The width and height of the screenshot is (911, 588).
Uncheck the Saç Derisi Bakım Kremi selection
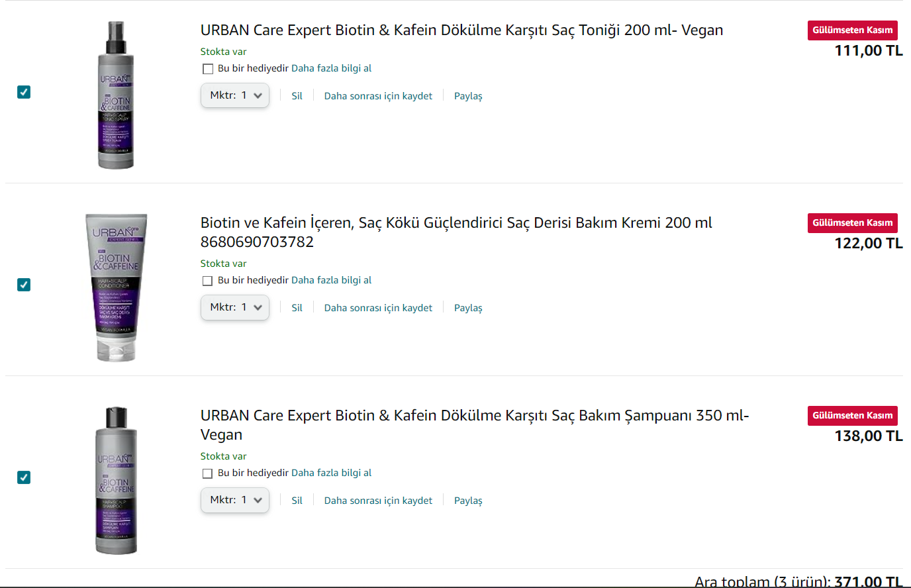[24, 285]
